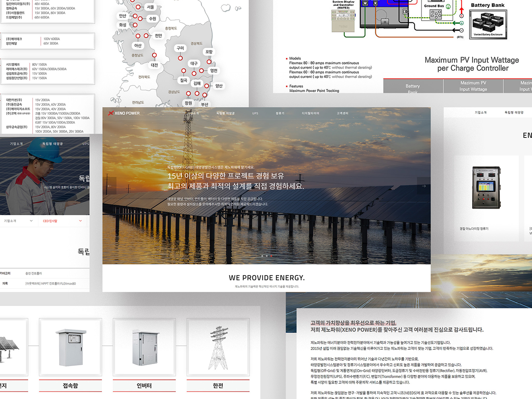This screenshot has height=399, width=532.
Task: Switch to the second carousel dot
Action: click(267, 256)
